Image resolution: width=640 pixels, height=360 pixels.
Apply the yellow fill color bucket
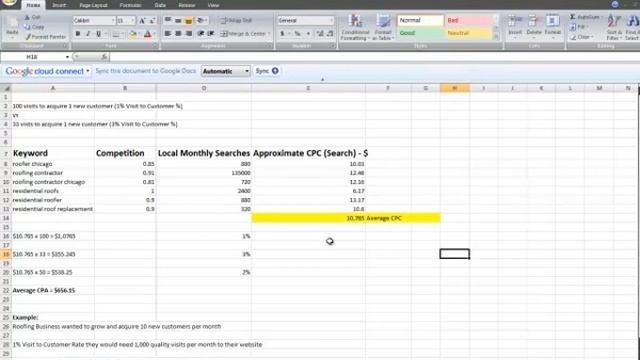(132, 34)
